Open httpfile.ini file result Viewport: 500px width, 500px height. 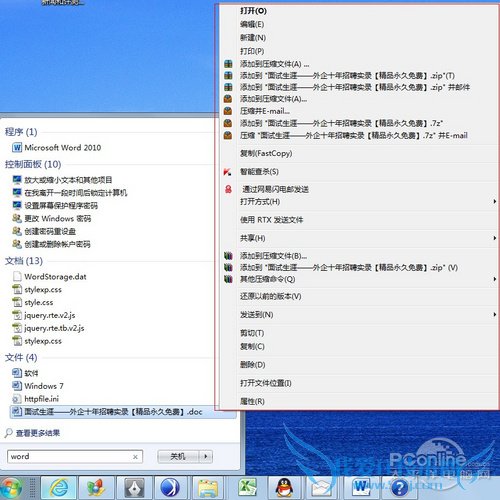pos(41,399)
